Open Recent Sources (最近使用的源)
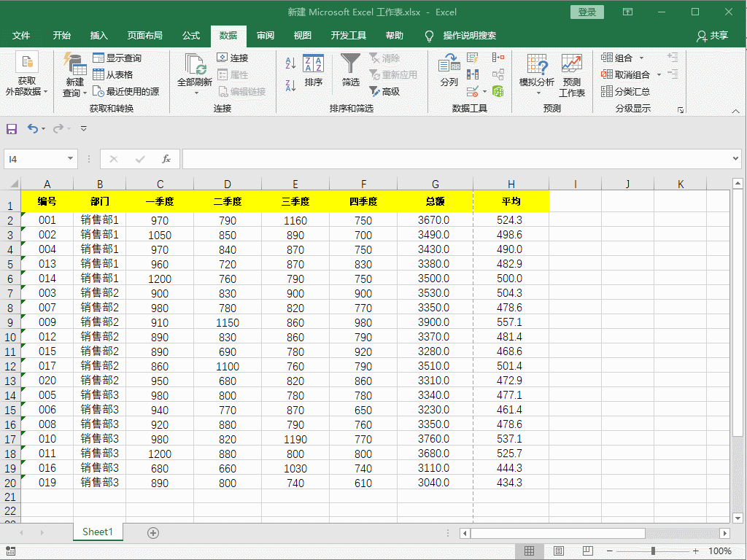Viewport: 747px width, 560px height. [x=125, y=91]
